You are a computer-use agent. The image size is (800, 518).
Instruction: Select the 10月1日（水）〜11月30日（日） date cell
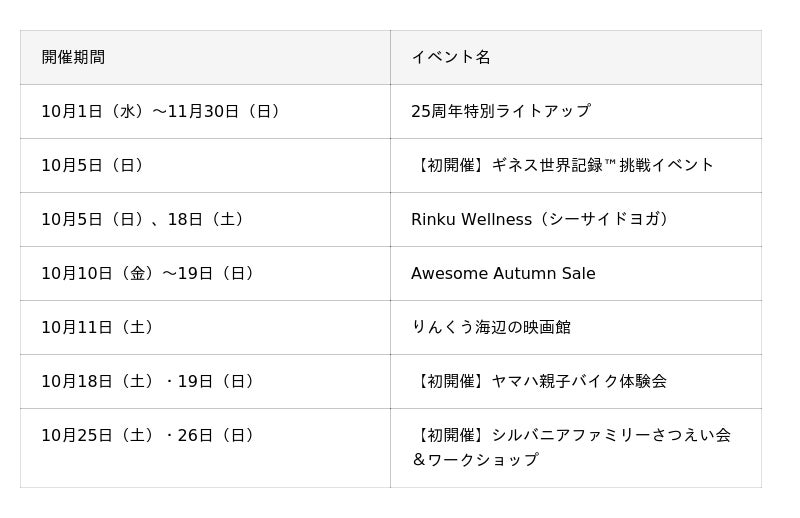160,111
